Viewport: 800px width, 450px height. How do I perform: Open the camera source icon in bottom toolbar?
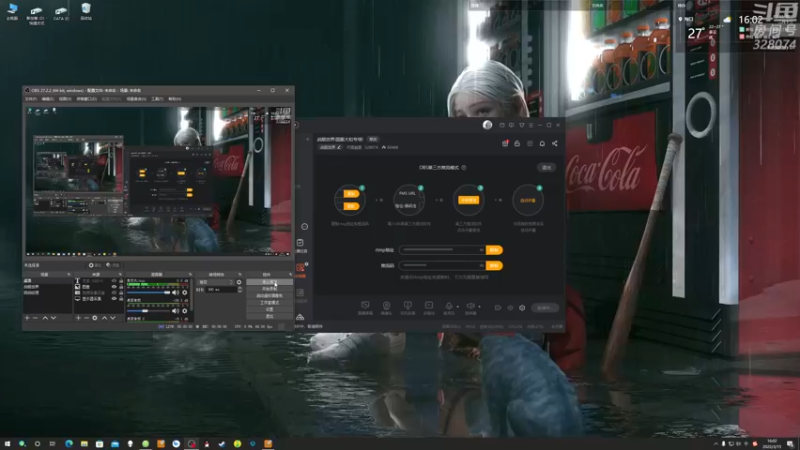(x=386, y=307)
